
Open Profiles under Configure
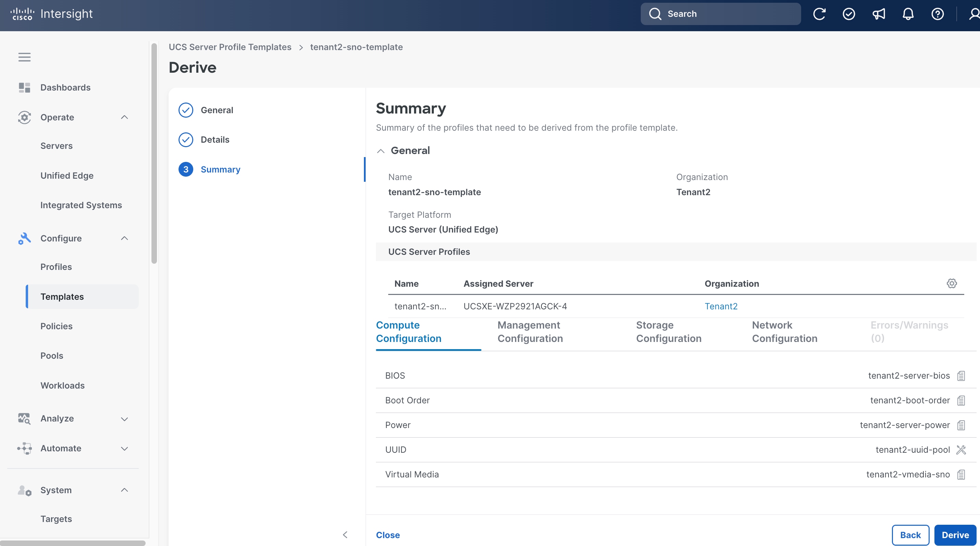(56, 267)
